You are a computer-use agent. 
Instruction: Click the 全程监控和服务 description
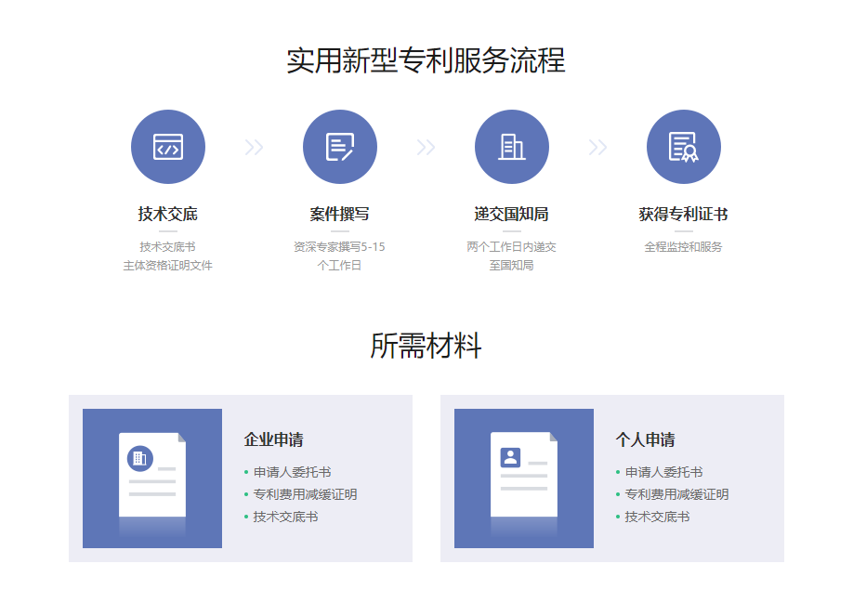(684, 247)
